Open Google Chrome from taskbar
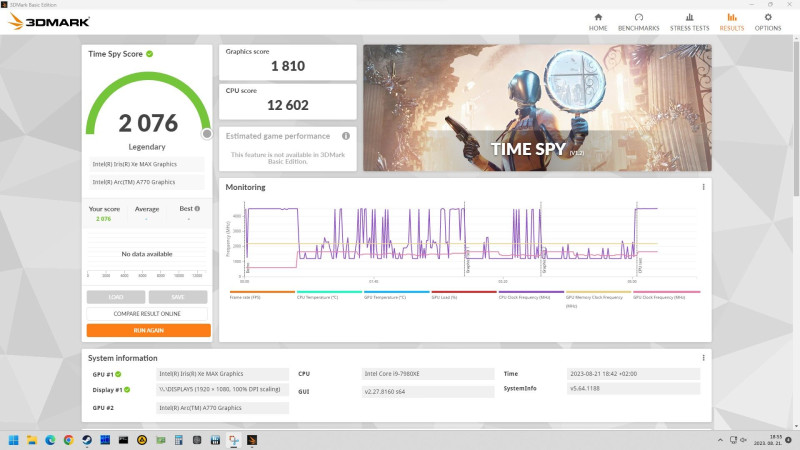 click(68, 440)
